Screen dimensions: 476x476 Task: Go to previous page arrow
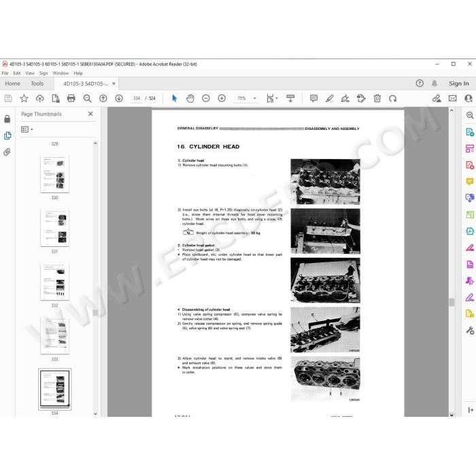103,99
